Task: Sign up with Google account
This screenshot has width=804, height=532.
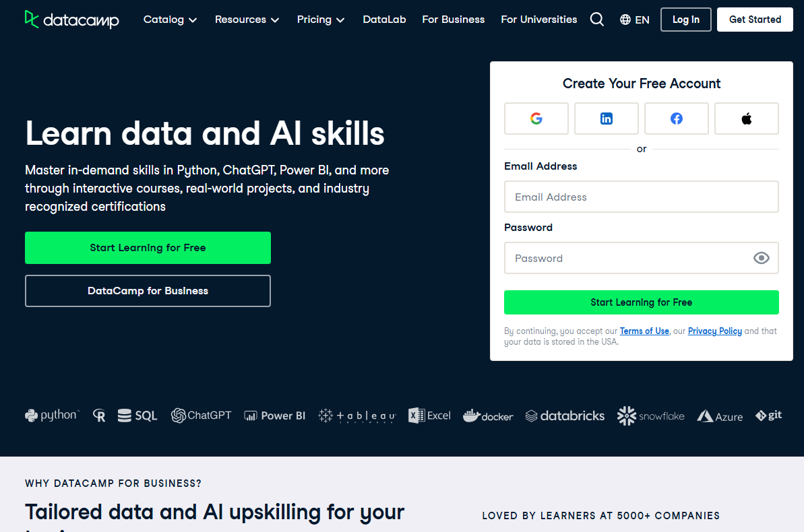Action: (536, 118)
